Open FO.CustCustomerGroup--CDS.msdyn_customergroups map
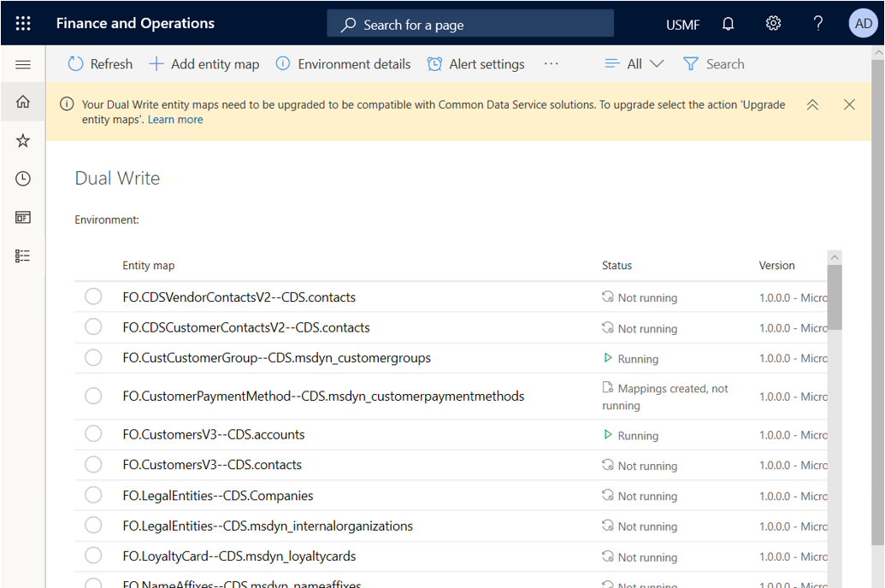Screen dimensions: 885x588 coord(276,358)
